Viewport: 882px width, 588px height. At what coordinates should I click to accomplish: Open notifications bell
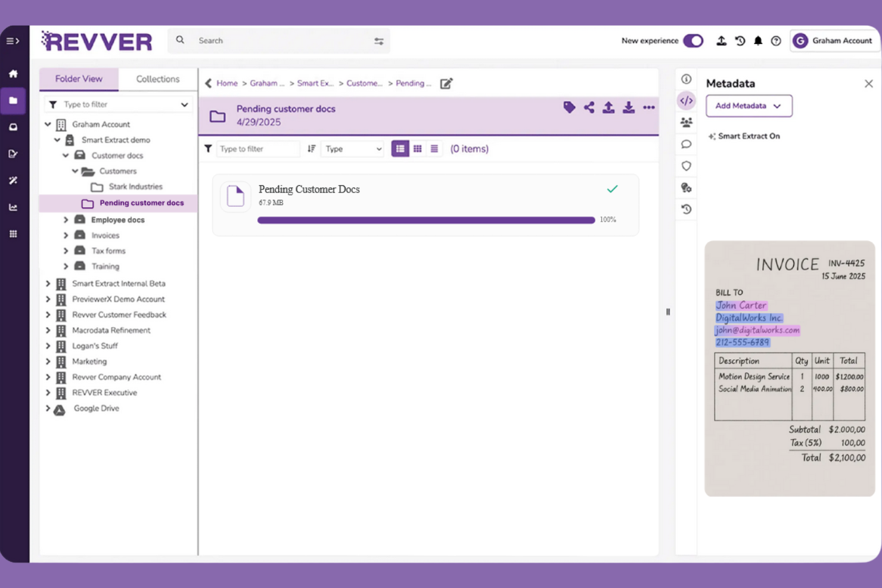tap(758, 41)
